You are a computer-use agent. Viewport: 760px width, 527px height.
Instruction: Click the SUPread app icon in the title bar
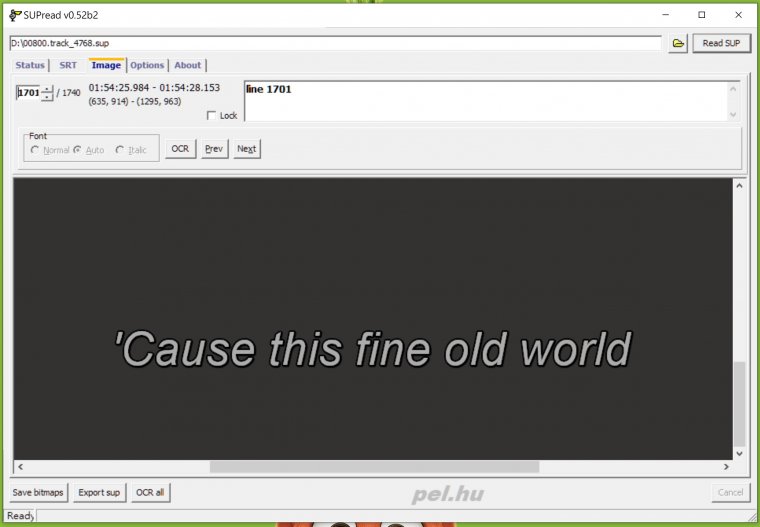[15, 15]
